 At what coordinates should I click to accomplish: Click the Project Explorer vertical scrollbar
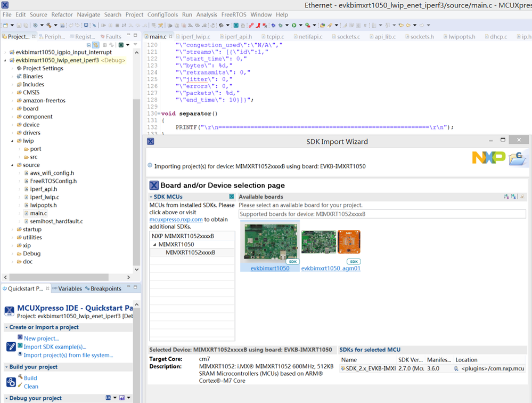click(x=136, y=182)
